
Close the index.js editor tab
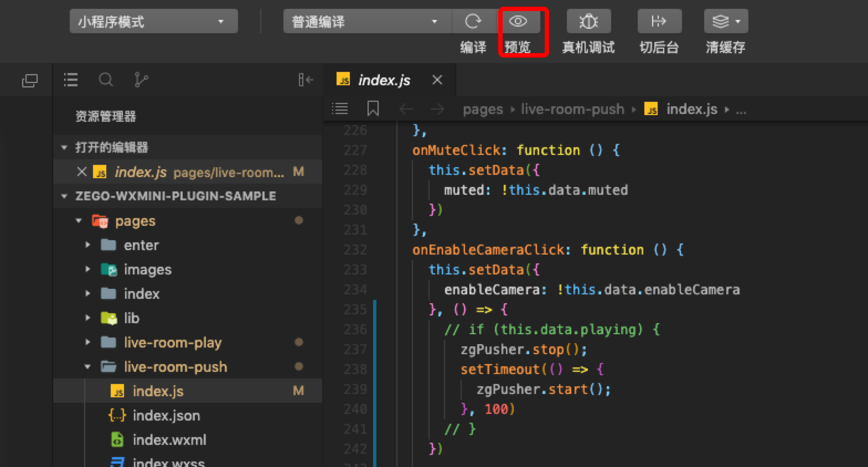[x=437, y=80]
